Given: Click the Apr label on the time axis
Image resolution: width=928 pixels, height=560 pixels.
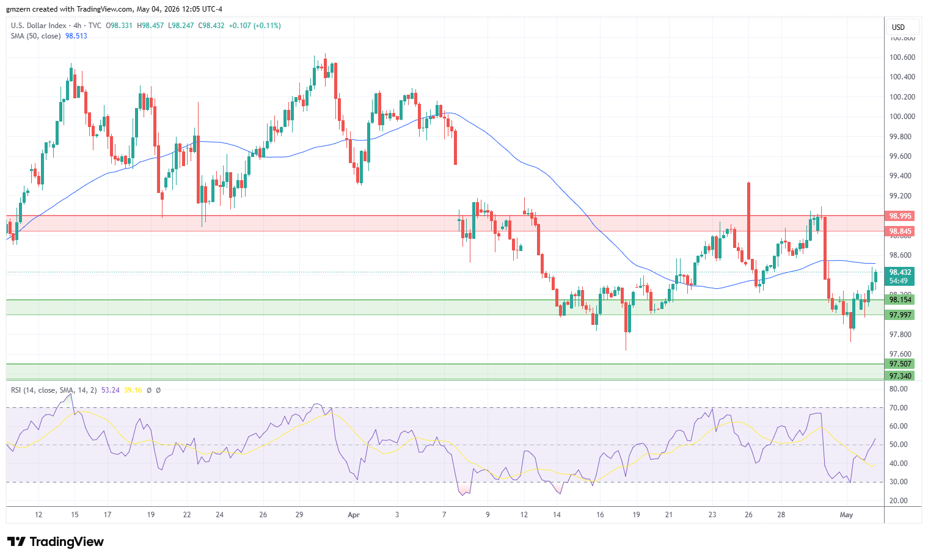Looking at the screenshot, I should pyautogui.click(x=354, y=515).
